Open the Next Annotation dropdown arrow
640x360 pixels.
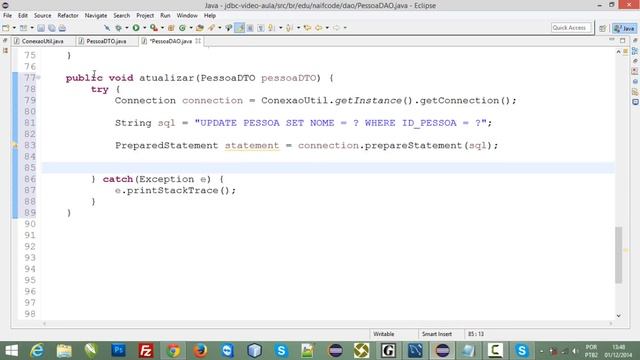[280, 28]
